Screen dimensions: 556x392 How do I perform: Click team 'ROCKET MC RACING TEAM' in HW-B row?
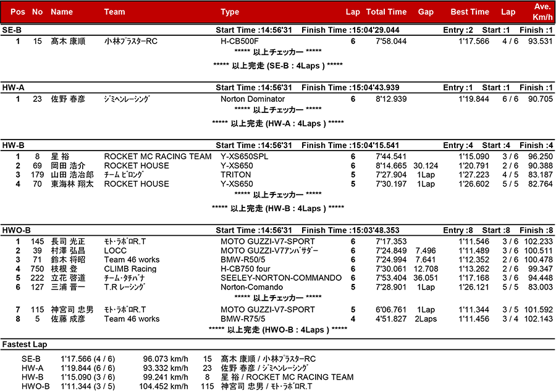(158, 156)
